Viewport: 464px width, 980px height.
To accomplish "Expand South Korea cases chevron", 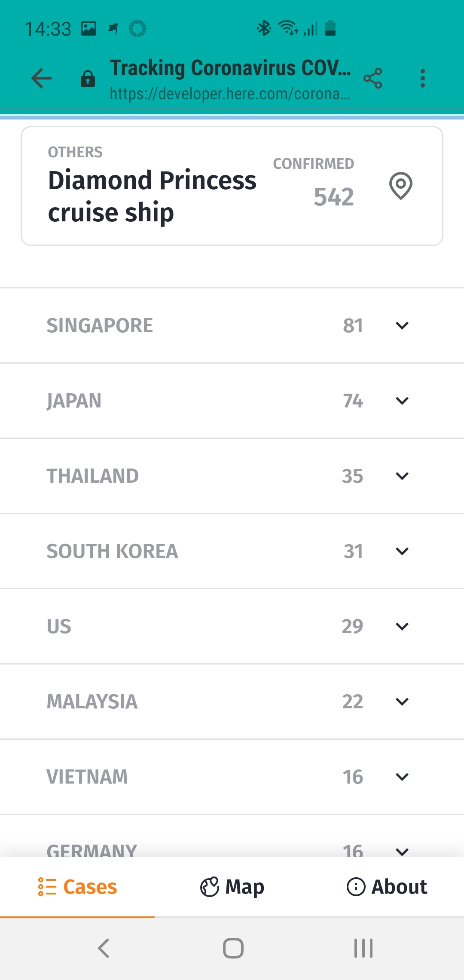I will tap(402, 551).
